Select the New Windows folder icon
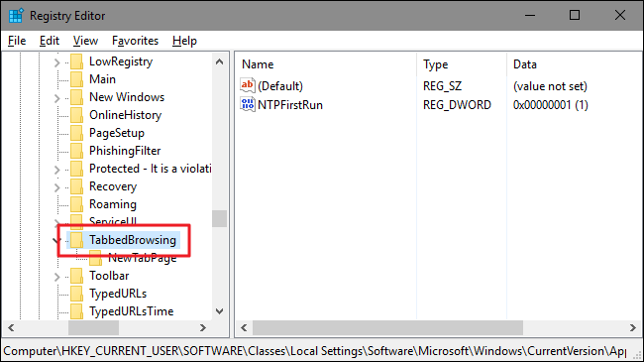 [x=76, y=97]
